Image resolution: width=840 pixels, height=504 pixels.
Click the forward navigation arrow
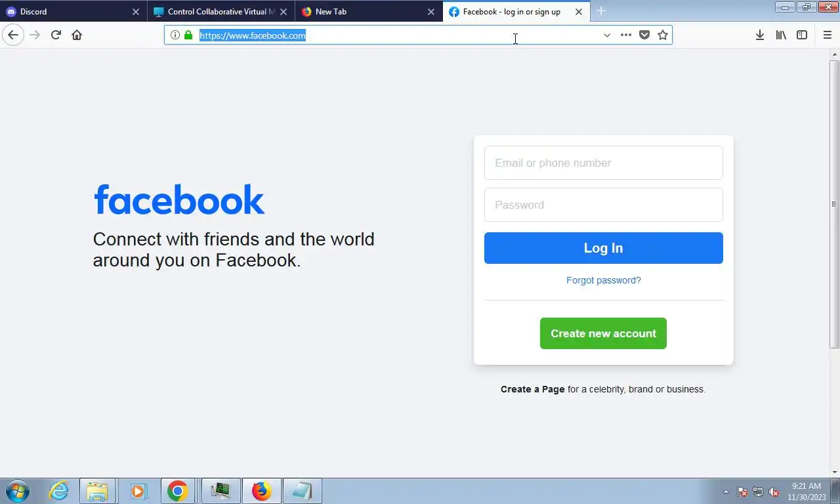(x=35, y=35)
